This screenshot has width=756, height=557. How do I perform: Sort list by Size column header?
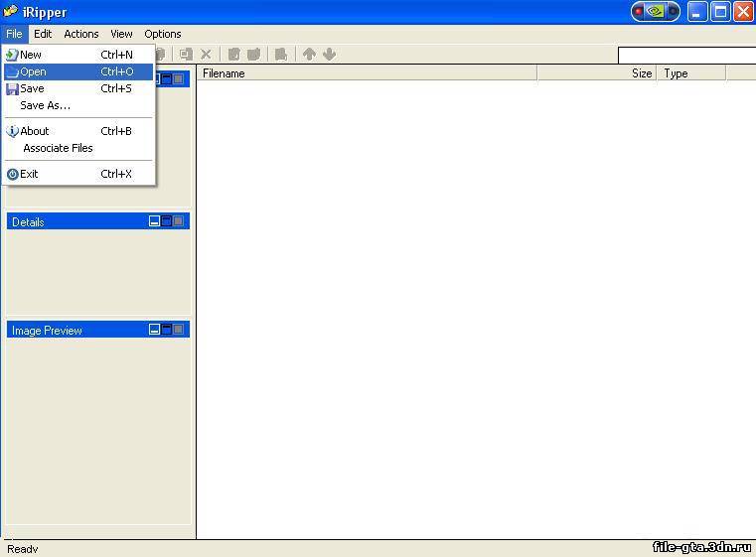coord(596,73)
